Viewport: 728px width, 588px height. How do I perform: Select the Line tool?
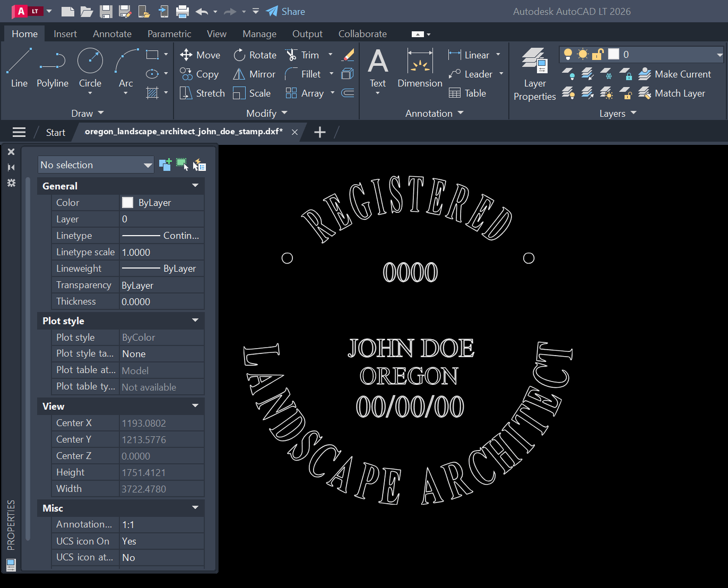click(x=19, y=68)
